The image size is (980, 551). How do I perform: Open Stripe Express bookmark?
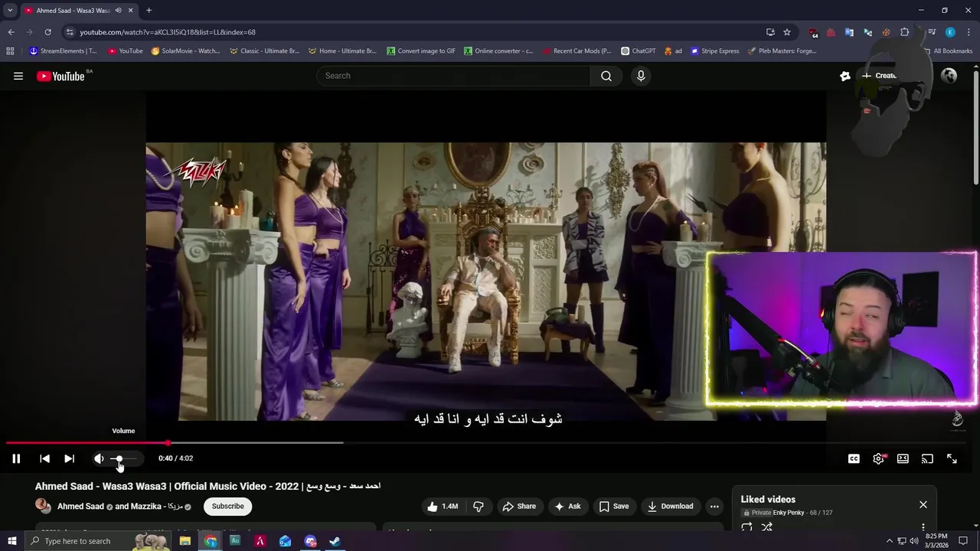coord(715,51)
